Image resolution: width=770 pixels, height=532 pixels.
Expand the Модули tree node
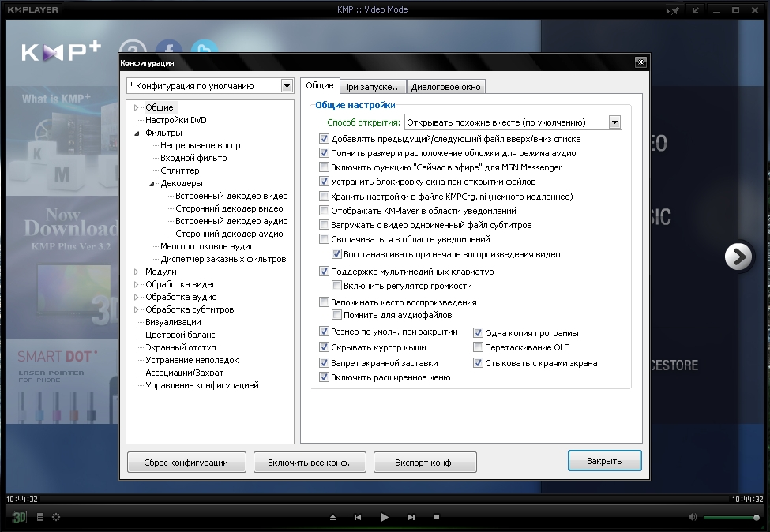tap(136, 272)
